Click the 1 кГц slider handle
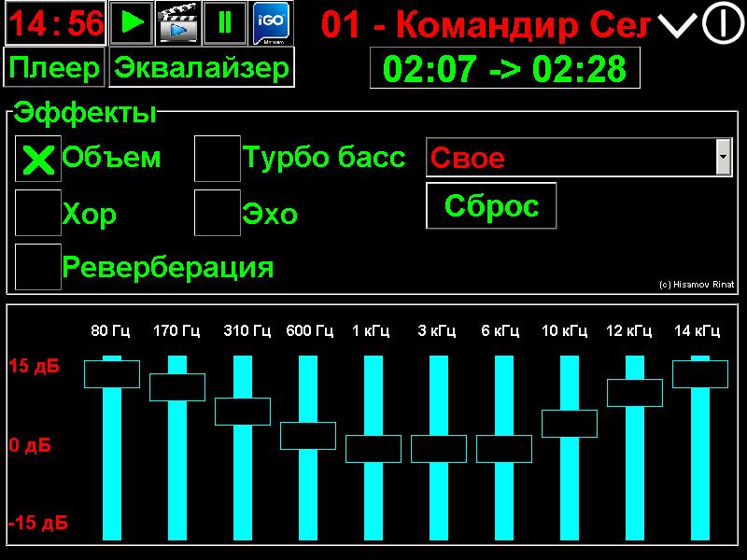Image resolution: width=747 pixels, height=560 pixels. click(x=373, y=449)
